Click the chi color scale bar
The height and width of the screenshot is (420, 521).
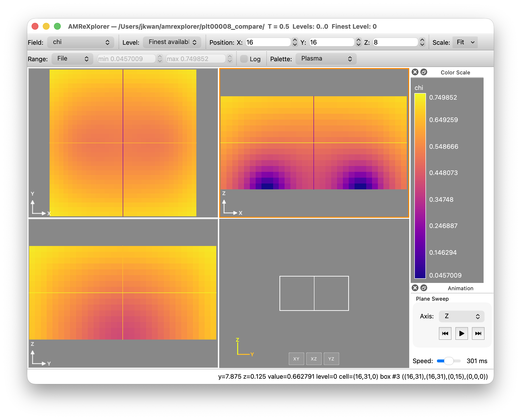420,186
